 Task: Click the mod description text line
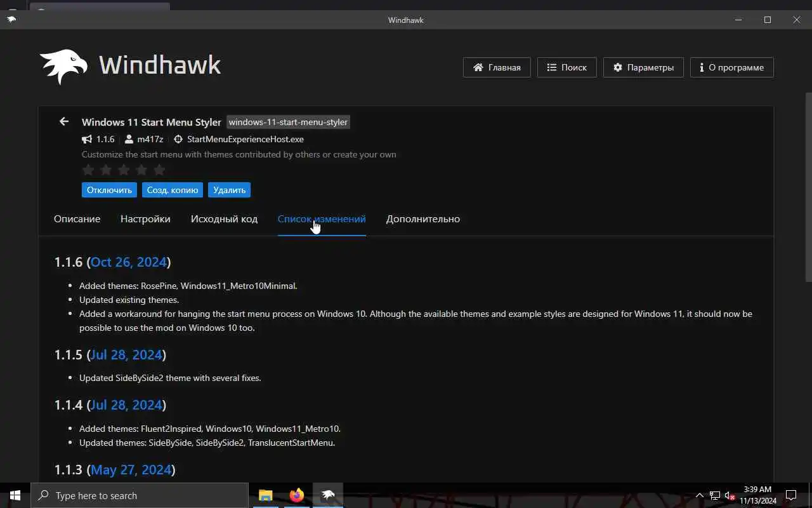click(x=239, y=154)
